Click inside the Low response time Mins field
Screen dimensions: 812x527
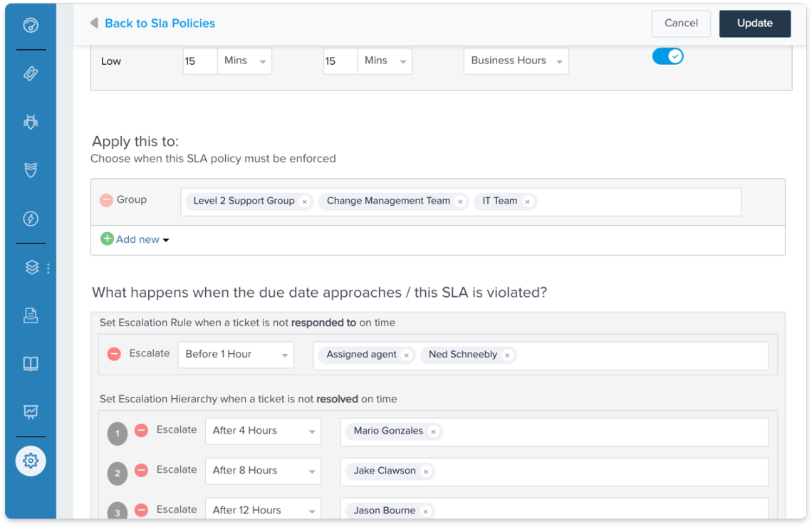click(x=199, y=61)
